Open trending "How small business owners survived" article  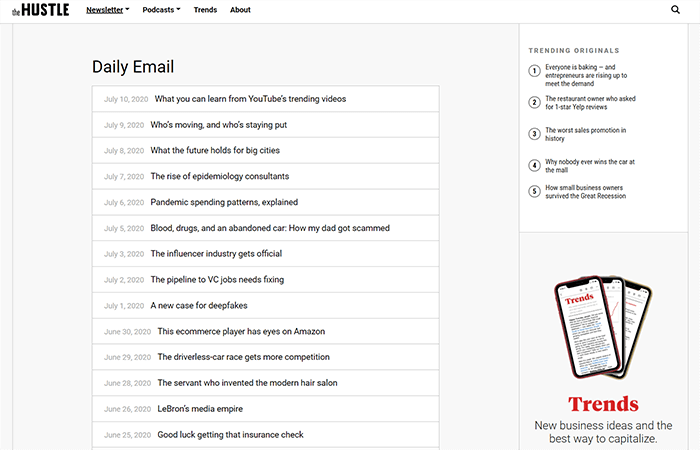585,192
